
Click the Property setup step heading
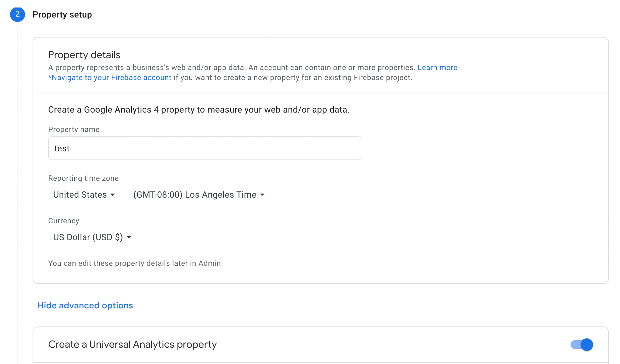[62, 15]
